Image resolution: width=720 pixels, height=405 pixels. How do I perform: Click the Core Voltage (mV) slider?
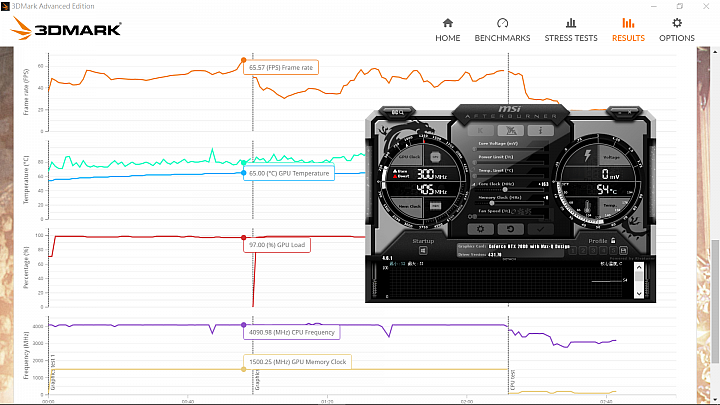[x=510, y=149]
